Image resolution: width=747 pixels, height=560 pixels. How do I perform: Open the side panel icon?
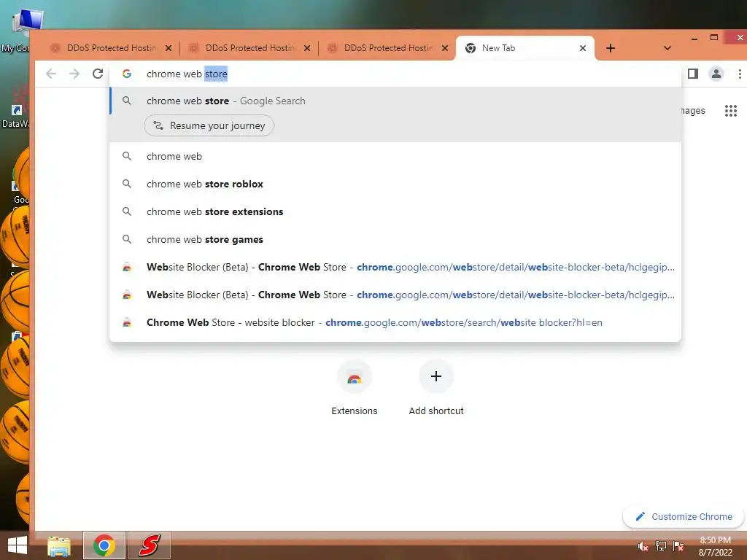point(693,74)
